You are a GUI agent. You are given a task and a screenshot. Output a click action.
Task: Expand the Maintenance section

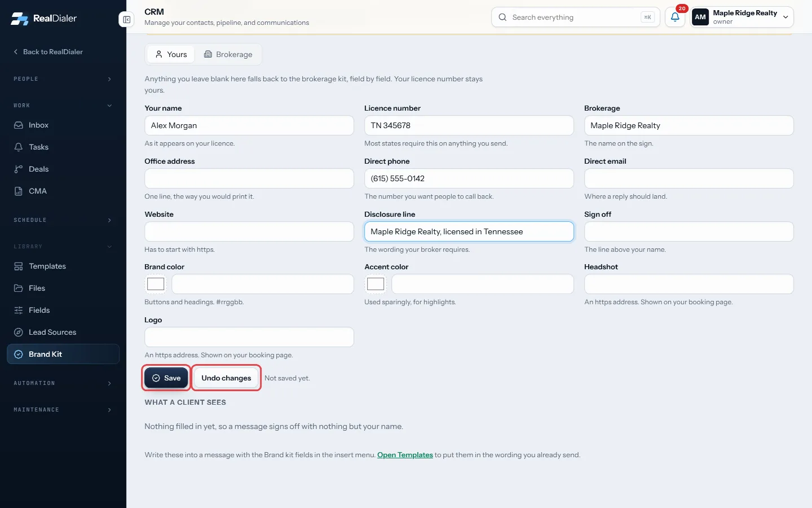(63, 410)
